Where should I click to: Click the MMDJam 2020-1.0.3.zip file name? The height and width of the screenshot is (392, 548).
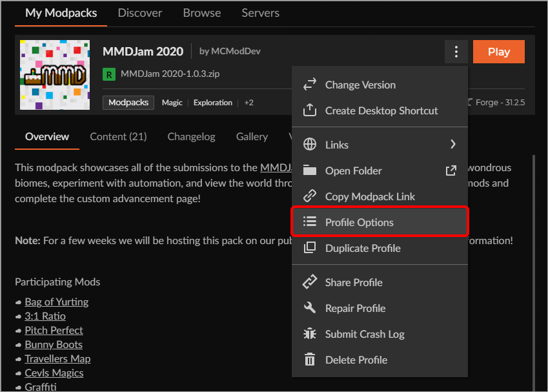[x=170, y=74]
